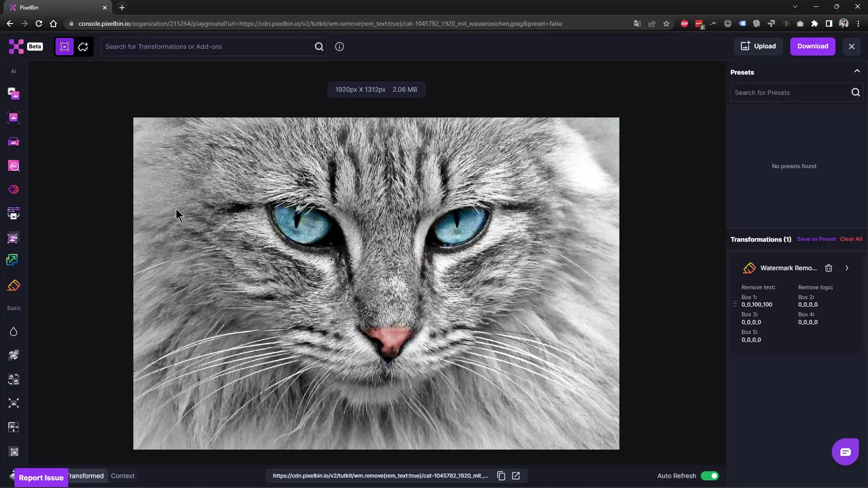
Task: Click the search icon in Transformations bar
Action: click(x=319, y=47)
